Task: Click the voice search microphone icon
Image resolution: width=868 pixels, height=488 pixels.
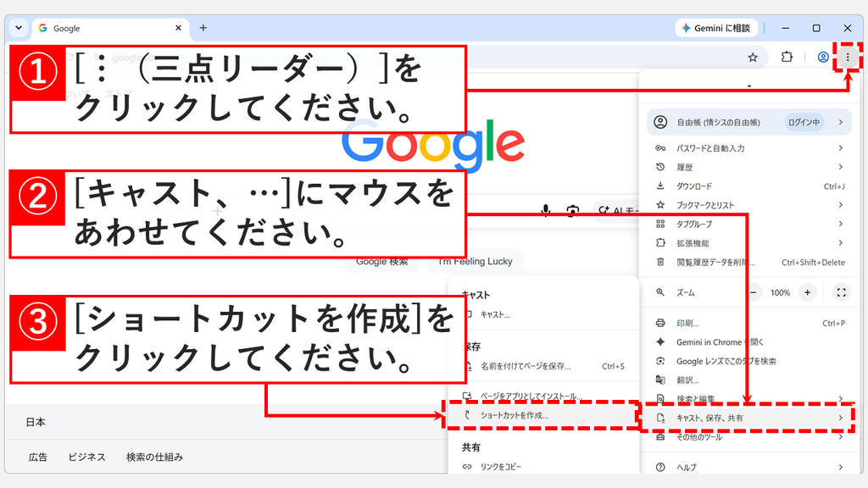Action: click(546, 210)
